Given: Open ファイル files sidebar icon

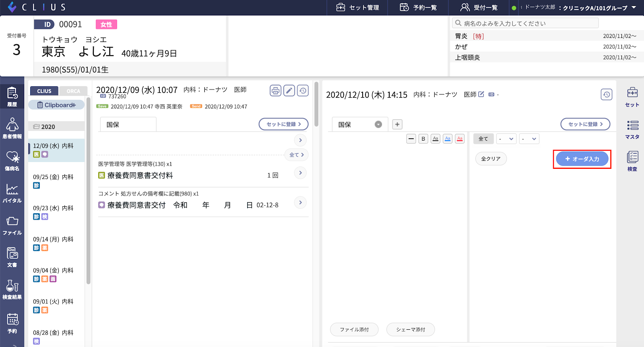Looking at the screenshot, I should click(12, 225).
